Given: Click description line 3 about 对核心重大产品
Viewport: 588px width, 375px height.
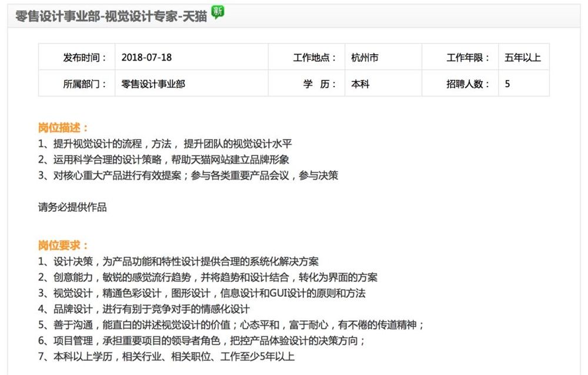Looking at the screenshot, I should (x=188, y=175).
